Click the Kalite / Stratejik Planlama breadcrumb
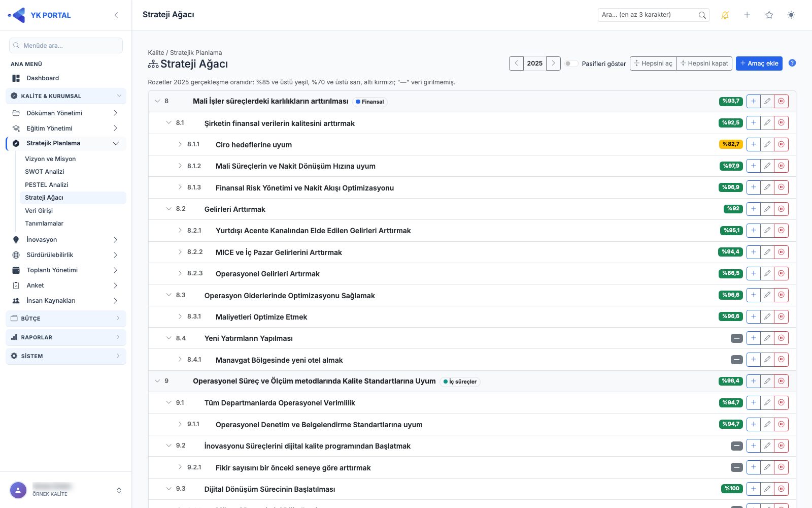This screenshot has width=812, height=508. [x=185, y=53]
